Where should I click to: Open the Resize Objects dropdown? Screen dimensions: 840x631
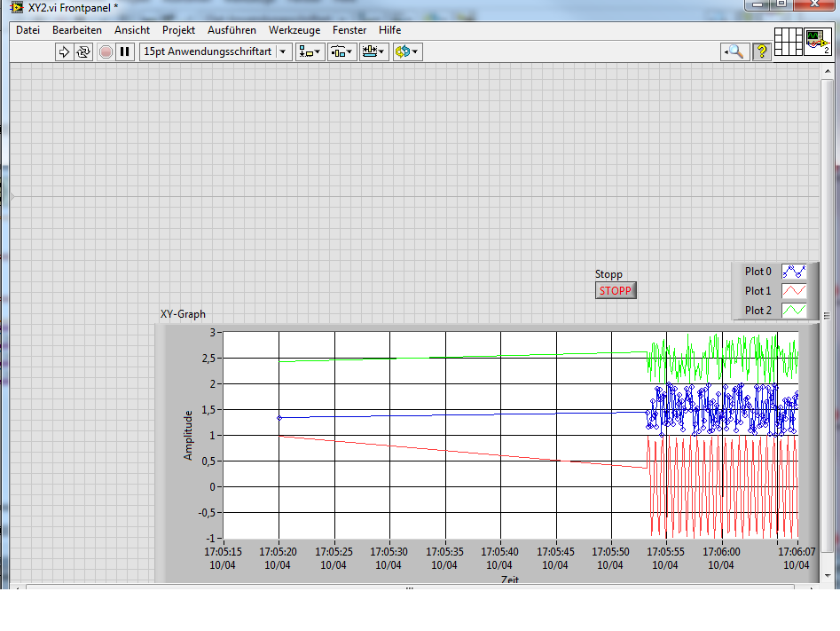tap(373, 51)
